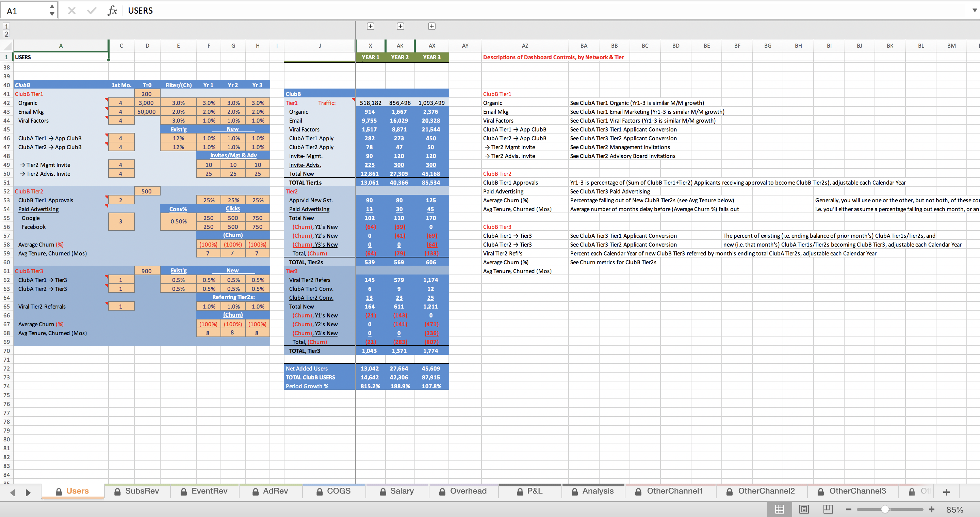Viewport: 980px width, 517px height.
Task: Open the OtherChannel3 sheet tab
Action: (852, 491)
